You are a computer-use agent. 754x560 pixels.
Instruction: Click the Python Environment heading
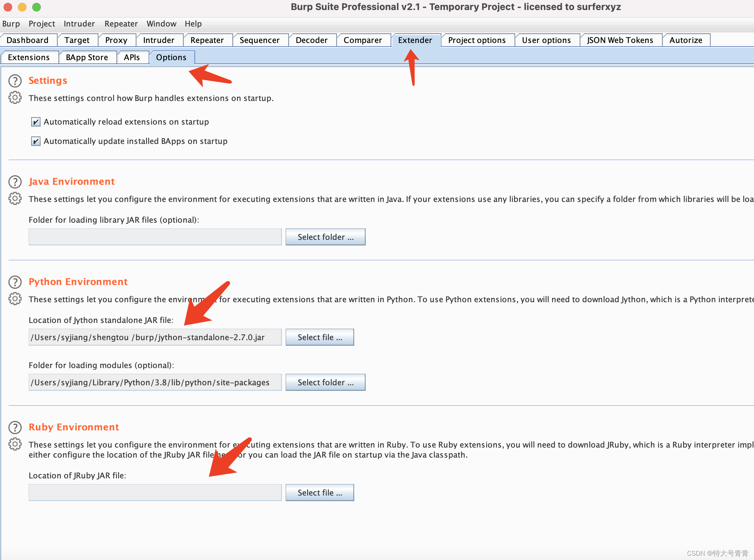(78, 282)
